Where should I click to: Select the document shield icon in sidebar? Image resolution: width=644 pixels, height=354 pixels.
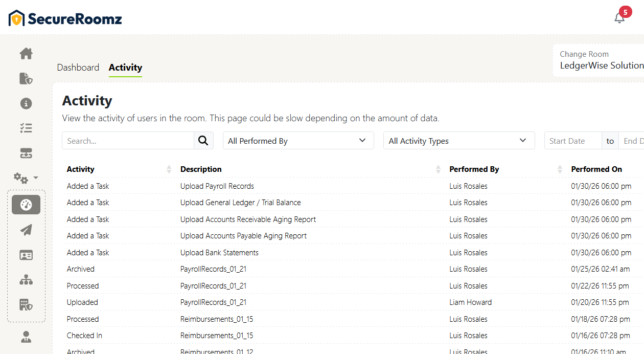coord(26,78)
